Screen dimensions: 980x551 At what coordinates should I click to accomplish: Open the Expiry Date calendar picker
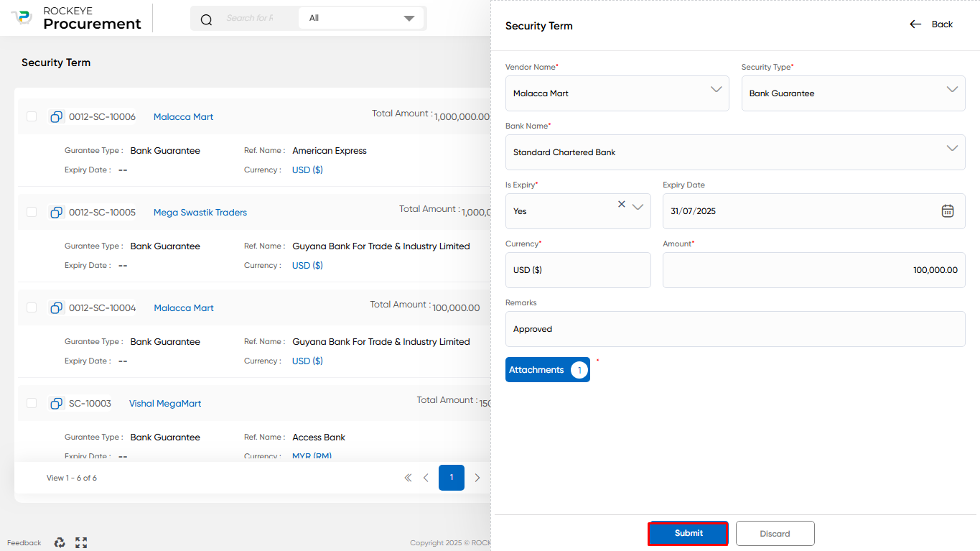click(x=948, y=211)
